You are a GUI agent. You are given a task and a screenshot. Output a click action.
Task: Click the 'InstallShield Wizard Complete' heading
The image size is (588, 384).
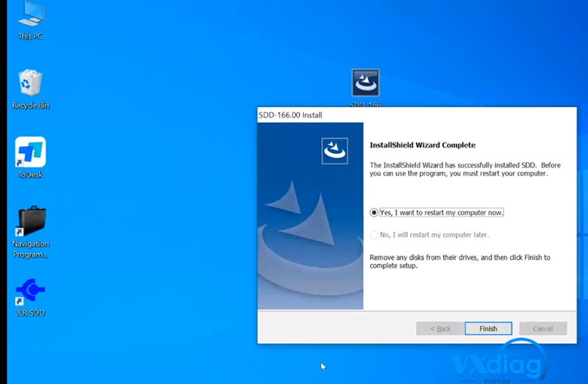(423, 145)
